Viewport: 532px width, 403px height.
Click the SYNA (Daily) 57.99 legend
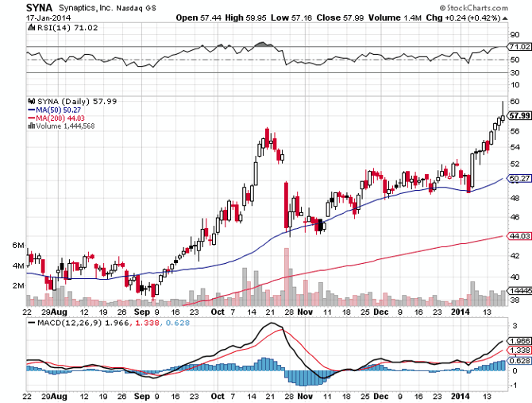pos(77,101)
